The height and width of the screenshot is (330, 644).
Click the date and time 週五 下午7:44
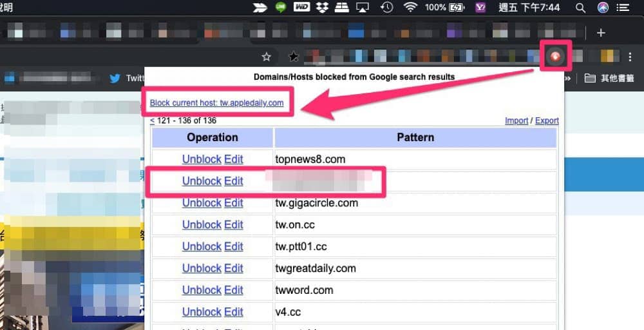(529, 7)
